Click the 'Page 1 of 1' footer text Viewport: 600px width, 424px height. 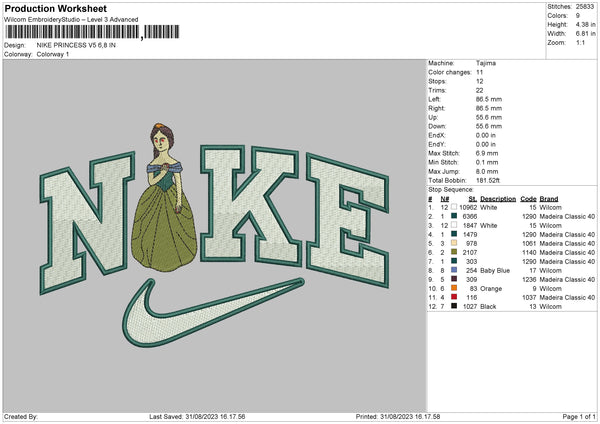(579, 417)
